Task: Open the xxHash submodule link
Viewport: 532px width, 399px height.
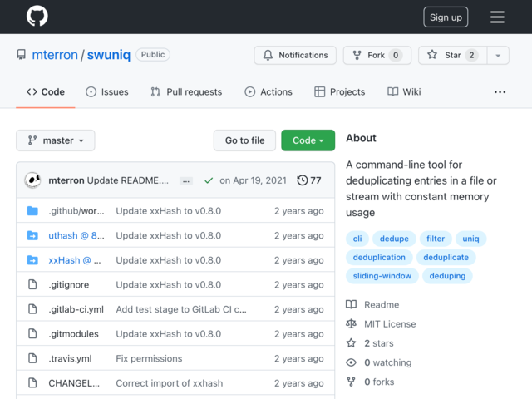Action: pos(75,260)
